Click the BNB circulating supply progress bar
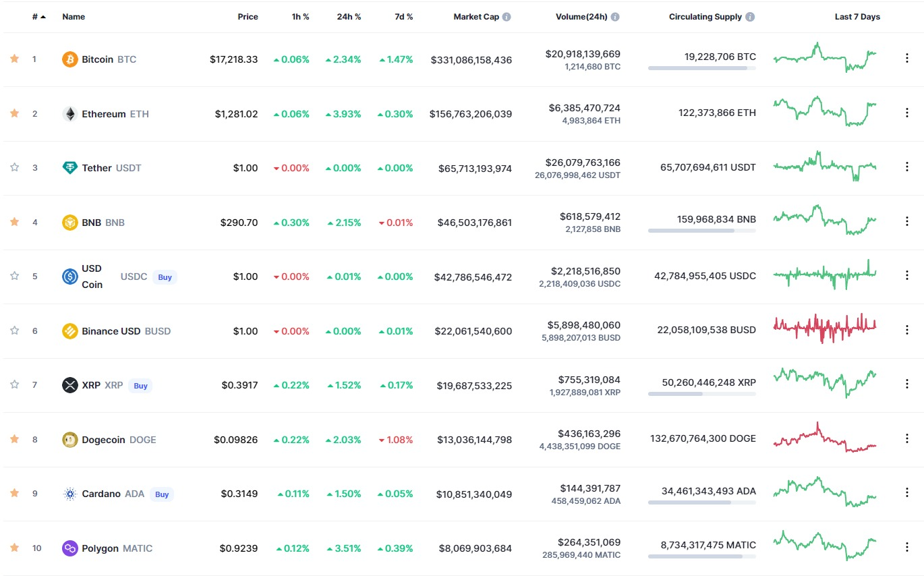Image resolution: width=924 pixels, height=576 pixels. point(702,231)
